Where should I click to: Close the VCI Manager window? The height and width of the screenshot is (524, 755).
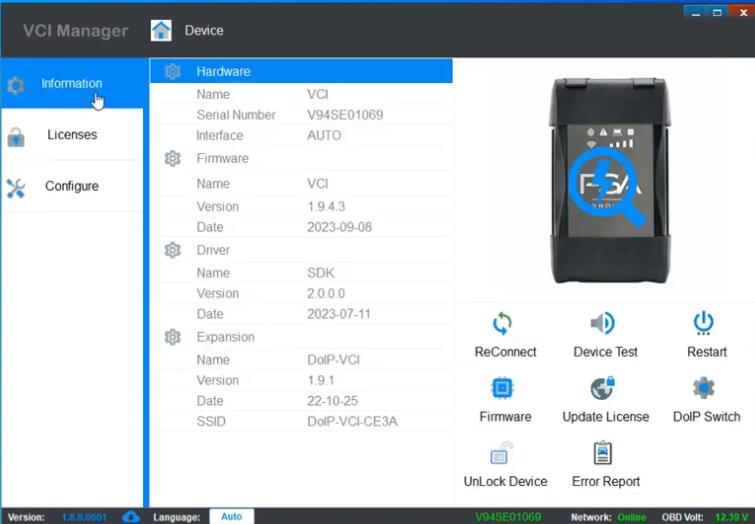pos(742,12)
